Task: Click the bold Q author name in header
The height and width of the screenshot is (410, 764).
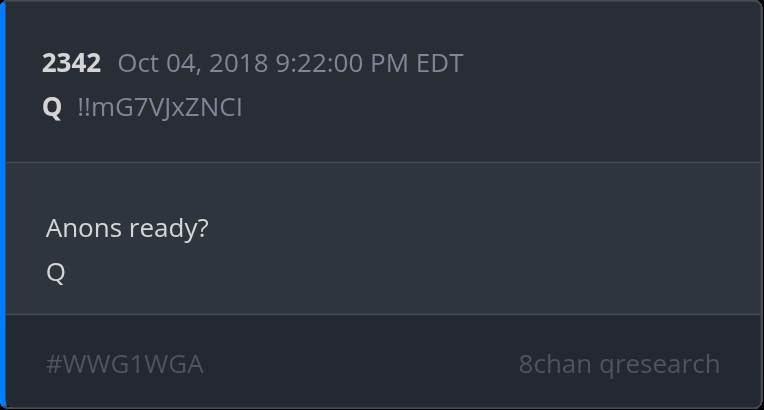Action: [x=52, y=107]
